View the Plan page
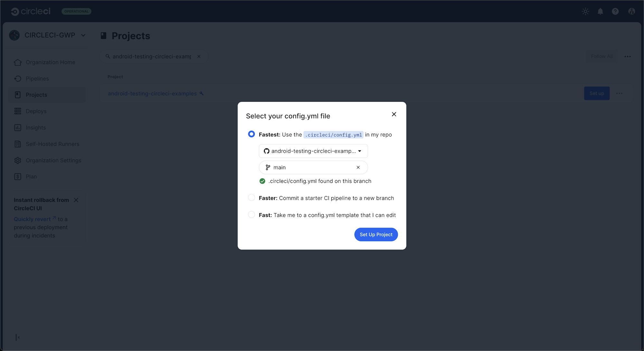 (31, 176)
